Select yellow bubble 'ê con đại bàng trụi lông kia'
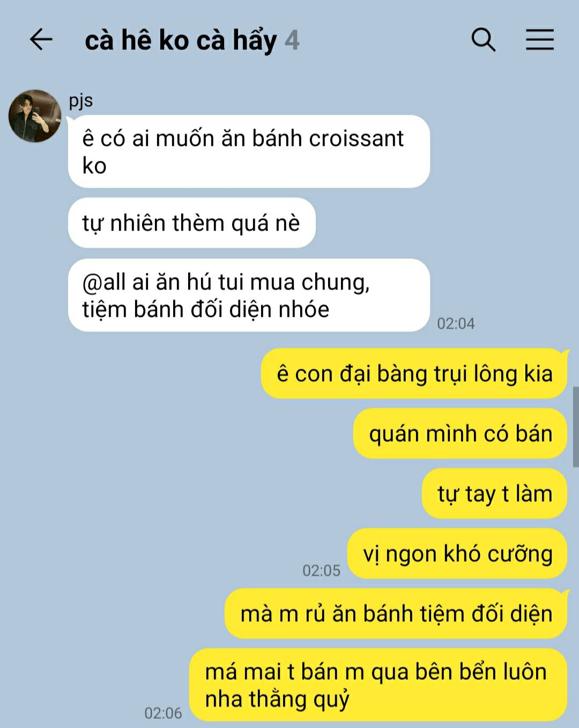The image size is (579, 728). [x=414, y=374]
